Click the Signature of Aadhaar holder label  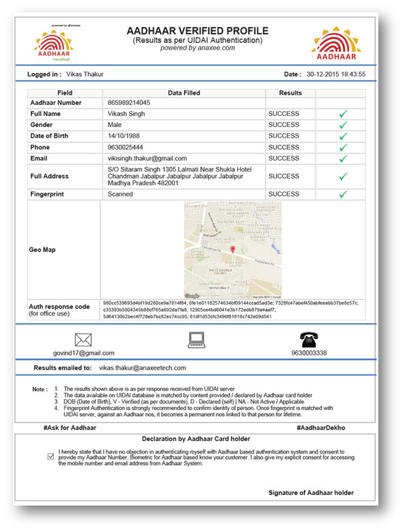[x=311, y=493]
